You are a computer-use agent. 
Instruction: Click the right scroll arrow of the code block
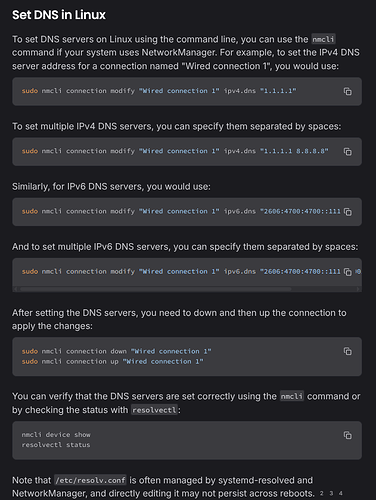[x=359, y=289]
